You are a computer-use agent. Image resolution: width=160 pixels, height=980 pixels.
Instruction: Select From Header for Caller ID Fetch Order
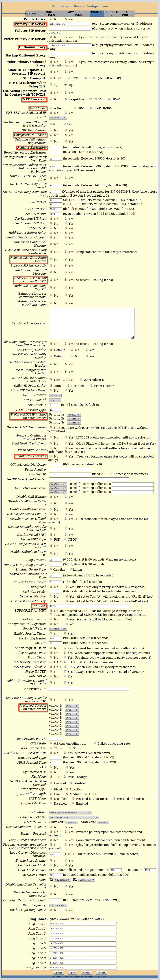(x=91, y=385)
